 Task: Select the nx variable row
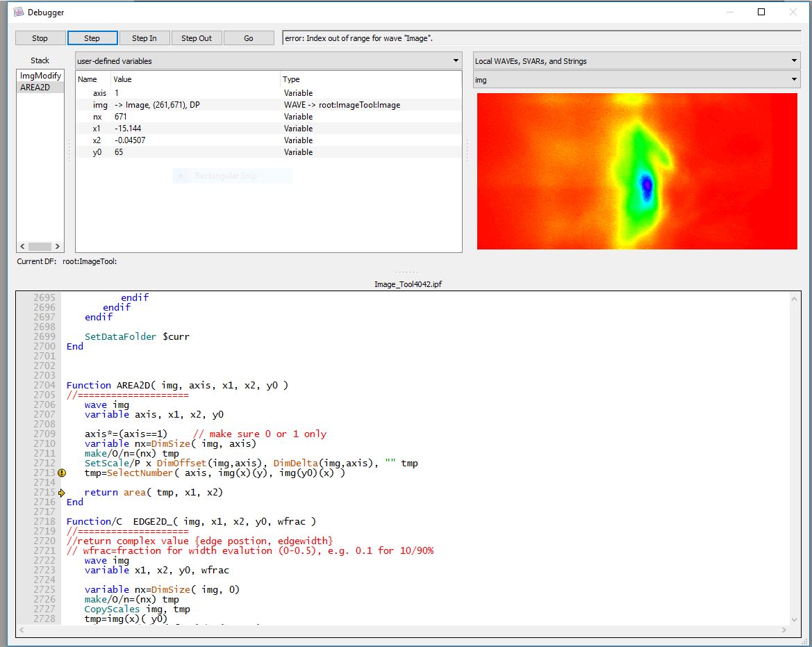tap(268, 117)
